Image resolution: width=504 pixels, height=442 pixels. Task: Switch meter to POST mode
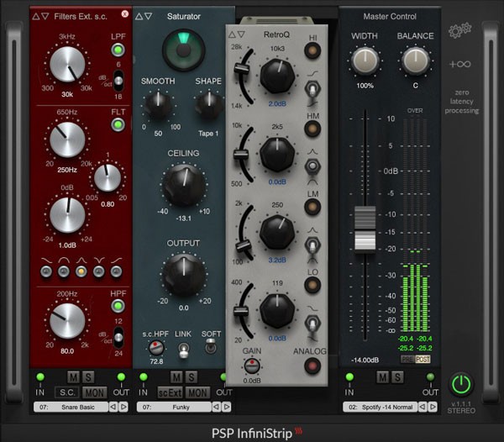[x=422, y=359]
